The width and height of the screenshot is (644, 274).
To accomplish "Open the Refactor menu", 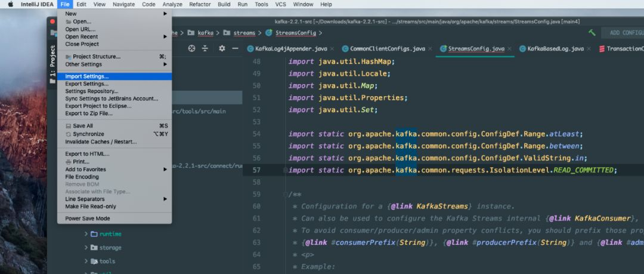I will coord(200,4).
